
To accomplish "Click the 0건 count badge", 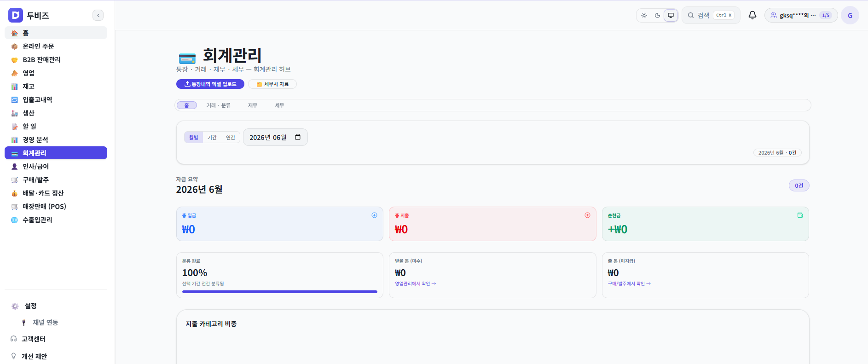I will click(x=799, y=185).
